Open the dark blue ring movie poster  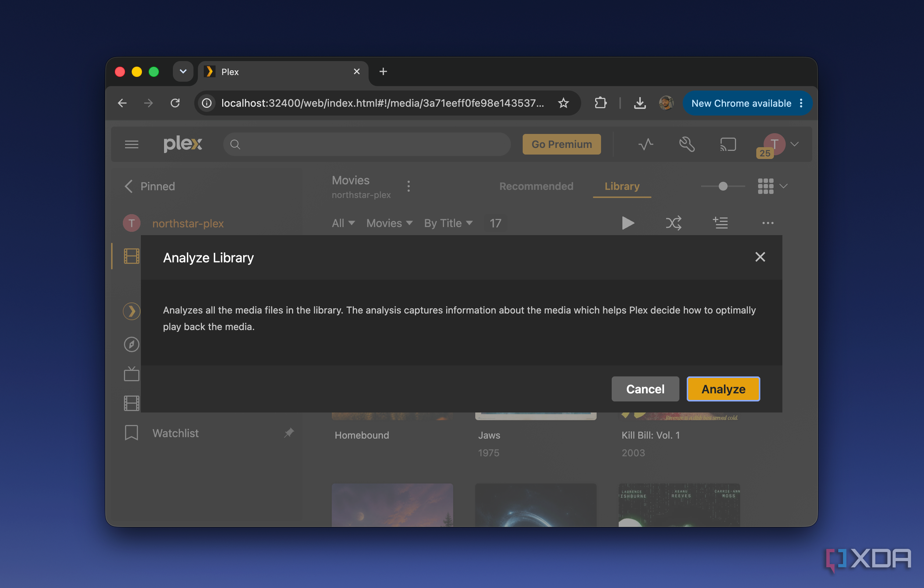click(x=536, y=505)
